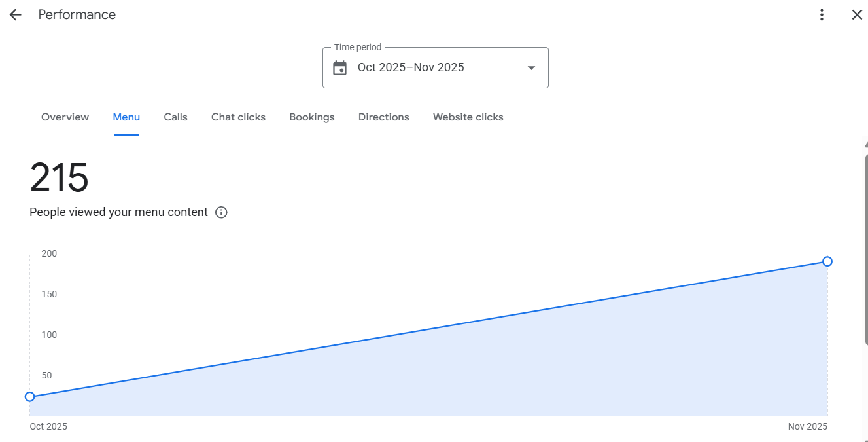The height and width of the screenshot is (442, 868).
Task: Click the calendar icon in Time period
Action: 339,68
